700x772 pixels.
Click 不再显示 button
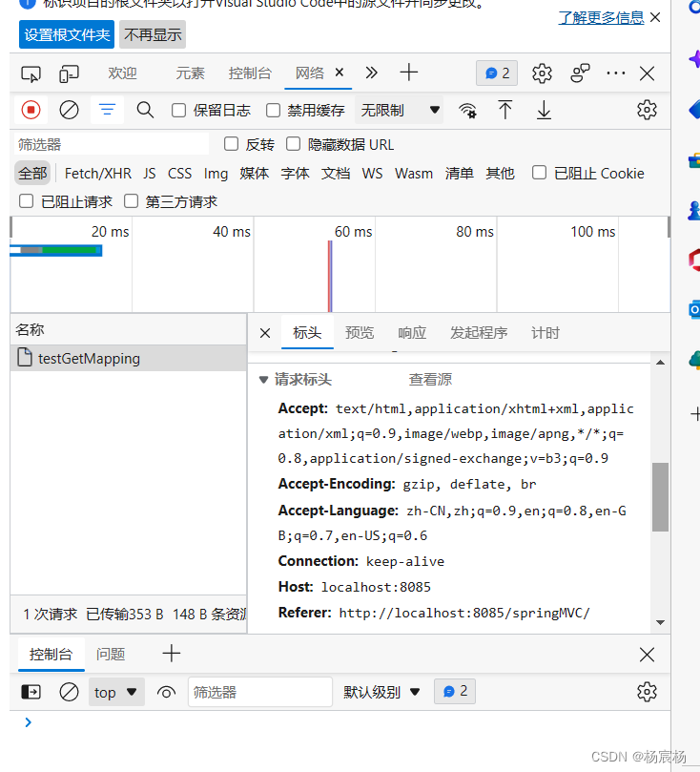(153, 34)
